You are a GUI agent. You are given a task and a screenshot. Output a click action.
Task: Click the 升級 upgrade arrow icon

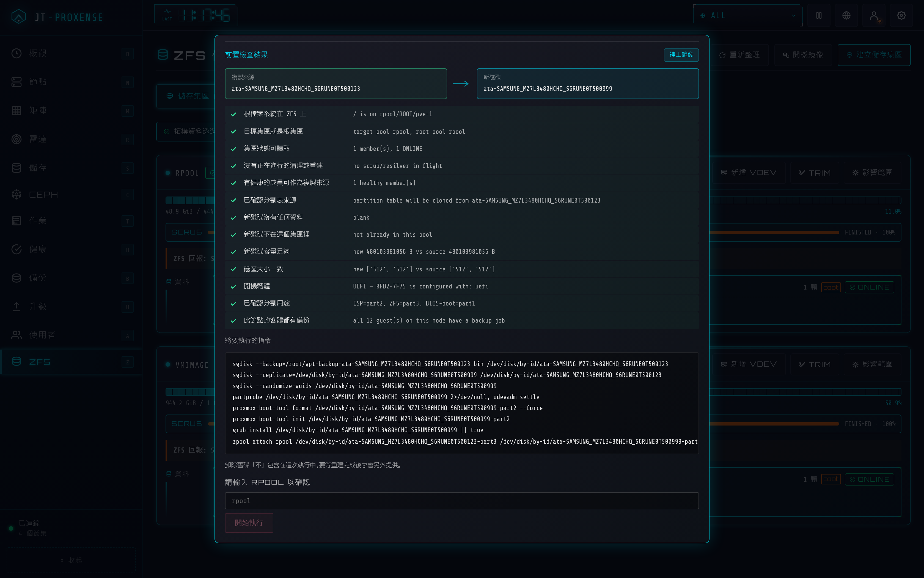(16, 307)
